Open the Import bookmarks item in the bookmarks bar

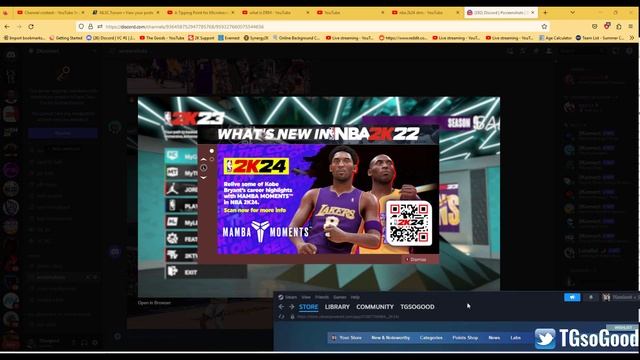[x=24, y=38]
